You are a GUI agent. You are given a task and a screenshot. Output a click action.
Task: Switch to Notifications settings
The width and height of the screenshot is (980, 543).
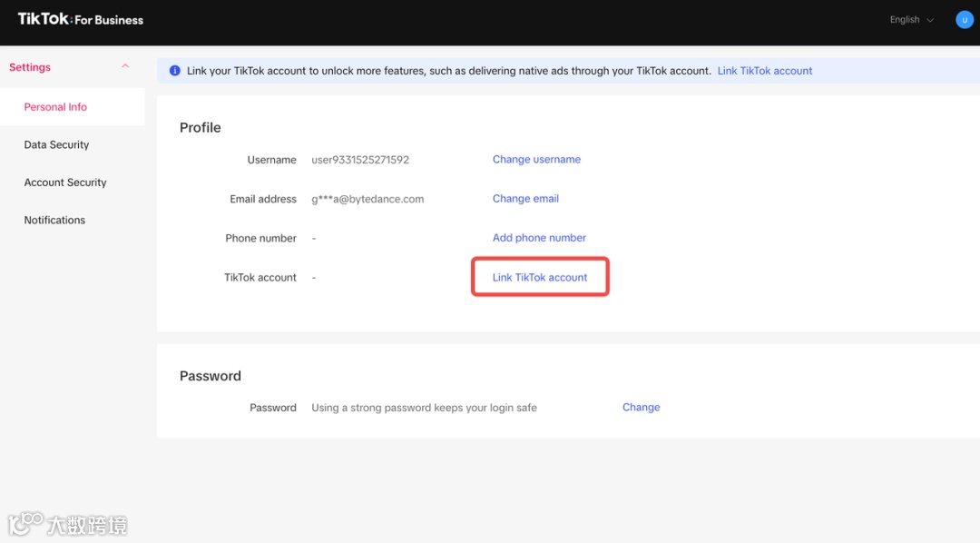click(54, 220)
